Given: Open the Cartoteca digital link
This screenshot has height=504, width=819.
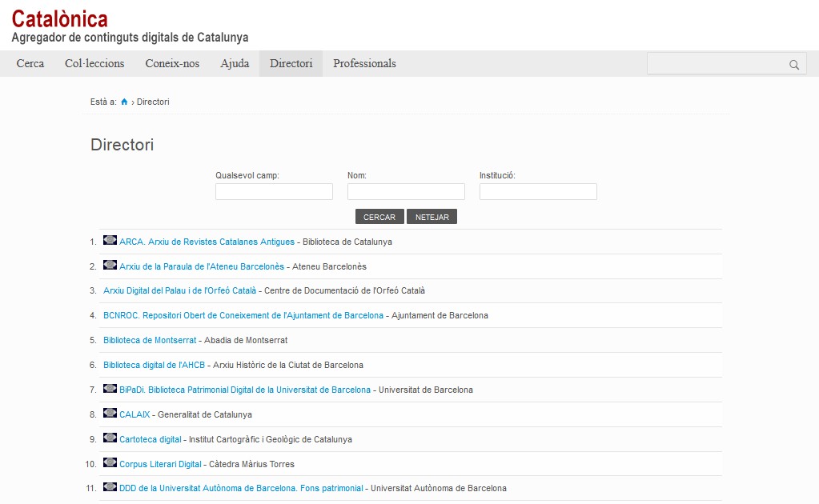Looking at the screenshot, I should point(151,439).
